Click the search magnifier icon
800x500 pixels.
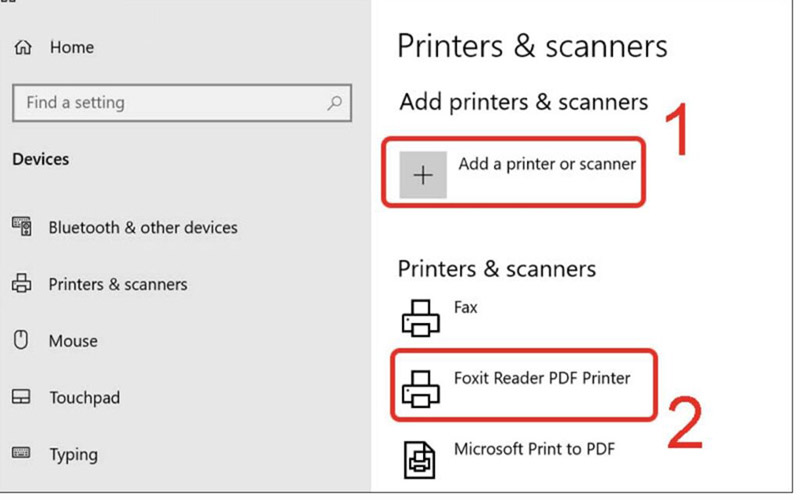click(x=334, y=103)
